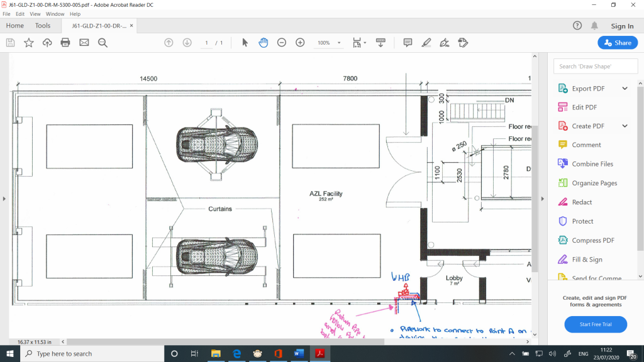Open notifications bell
The width and height of the screenshot is (644, 362).
coord(594,25)
